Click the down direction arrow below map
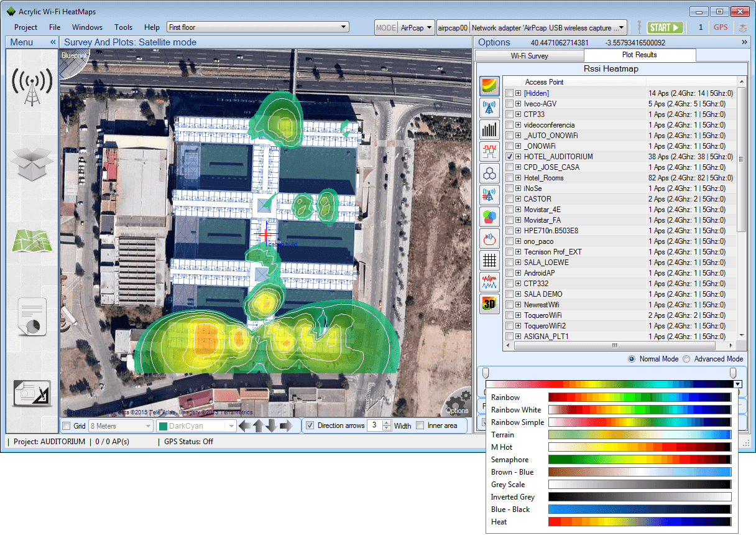The height and width of the screenshot is (535, 756). point(272,426)
